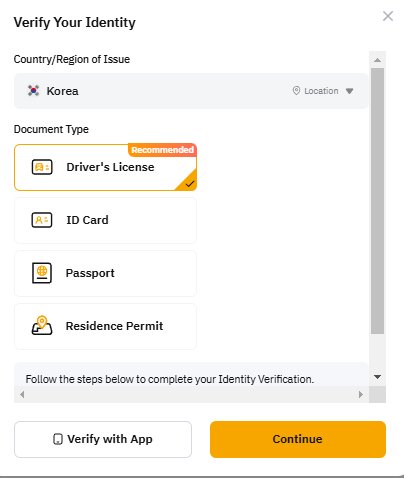The width and height of the screenshot is (404, 478).
Task: Click the Continue button
Action: [298, 439]
